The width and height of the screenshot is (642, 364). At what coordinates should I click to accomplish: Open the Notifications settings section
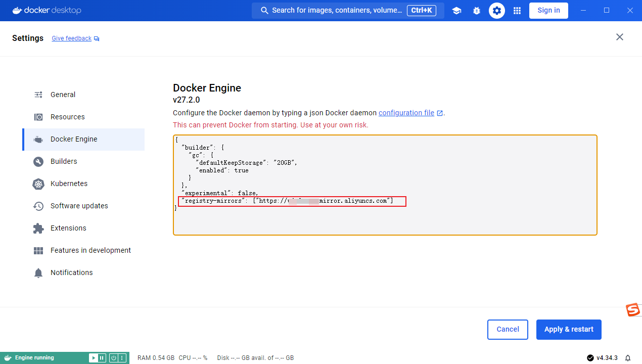pyautogui.click(x=83, y=272)
